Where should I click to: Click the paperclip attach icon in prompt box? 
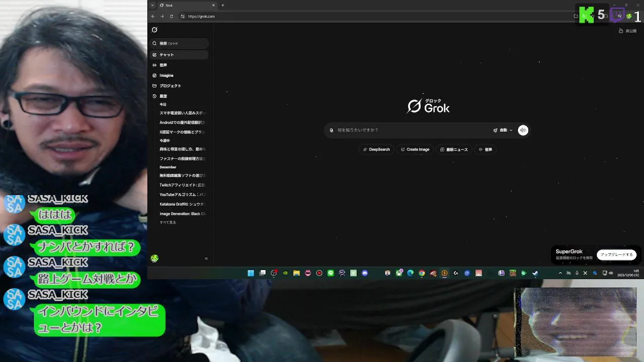coord(332,130)
